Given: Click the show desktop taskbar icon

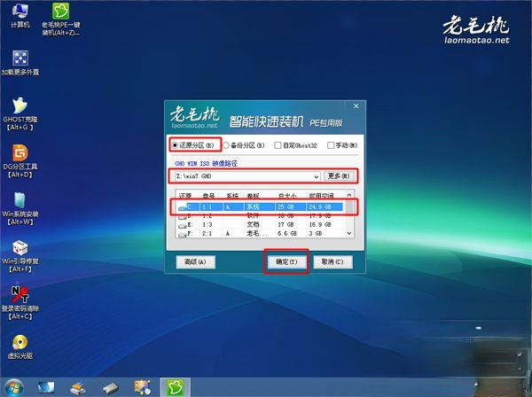Looking at the screenshot, I should coord(46,387).
